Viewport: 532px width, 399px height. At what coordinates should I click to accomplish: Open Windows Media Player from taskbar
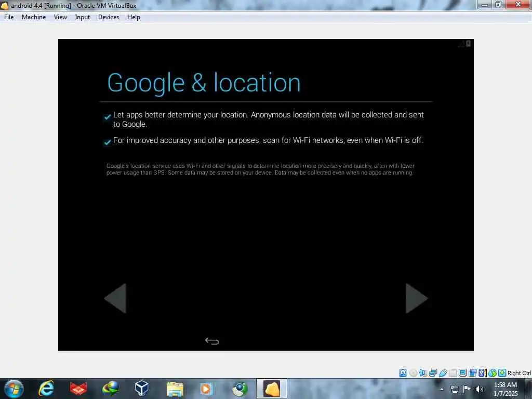click(206, 389)
